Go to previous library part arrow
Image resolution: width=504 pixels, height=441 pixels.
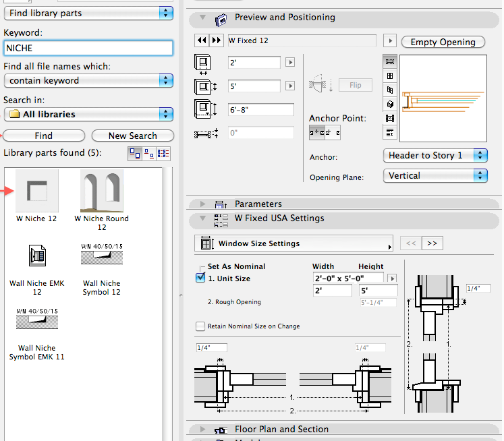click(202, 41)
